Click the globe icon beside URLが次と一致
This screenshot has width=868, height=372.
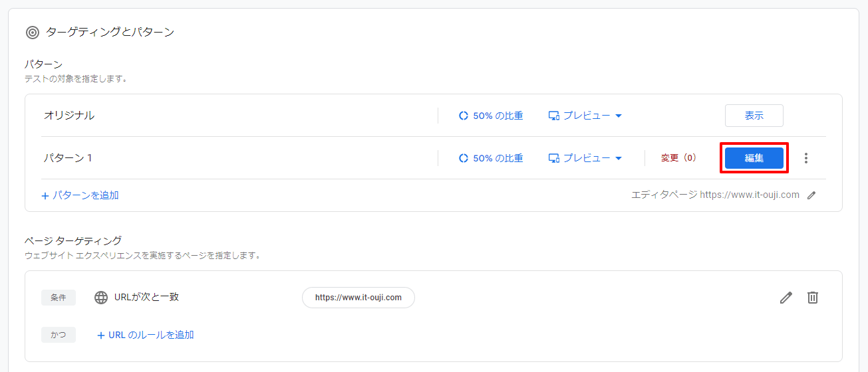[x=101, y=298]
